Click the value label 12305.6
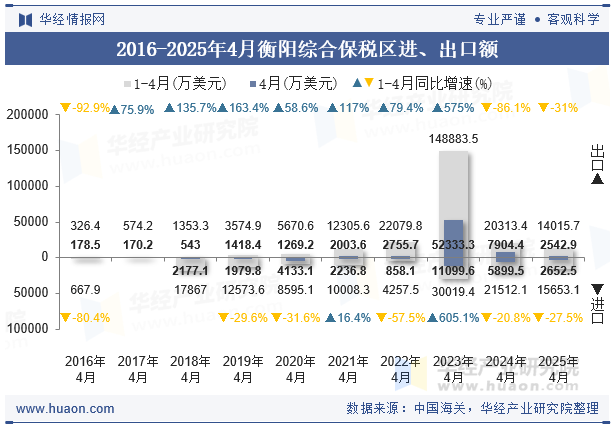Image resolution: width=615 pixels, height=427 pixels. tap(348, 226)
